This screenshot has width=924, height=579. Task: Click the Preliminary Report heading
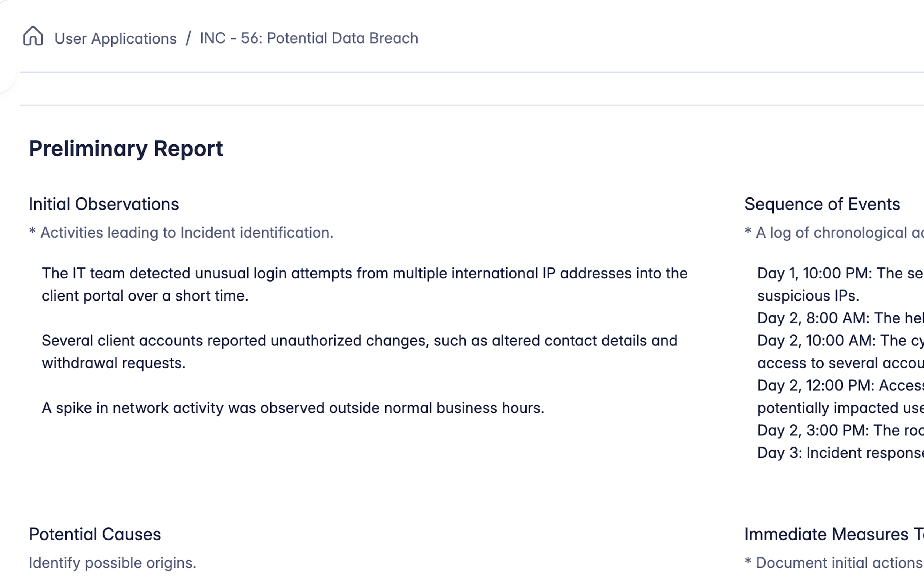126,149
